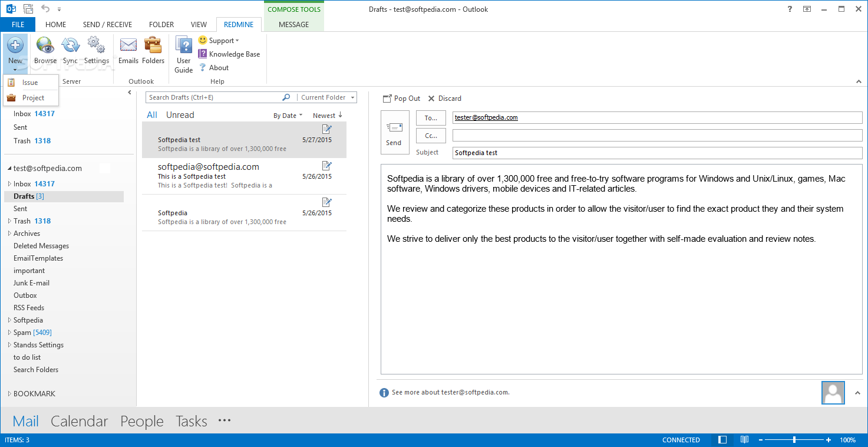Open the EmailTemplates folder
Viewport: 868px width, 447px height.
pyautogui.click(x=38, y=258)
